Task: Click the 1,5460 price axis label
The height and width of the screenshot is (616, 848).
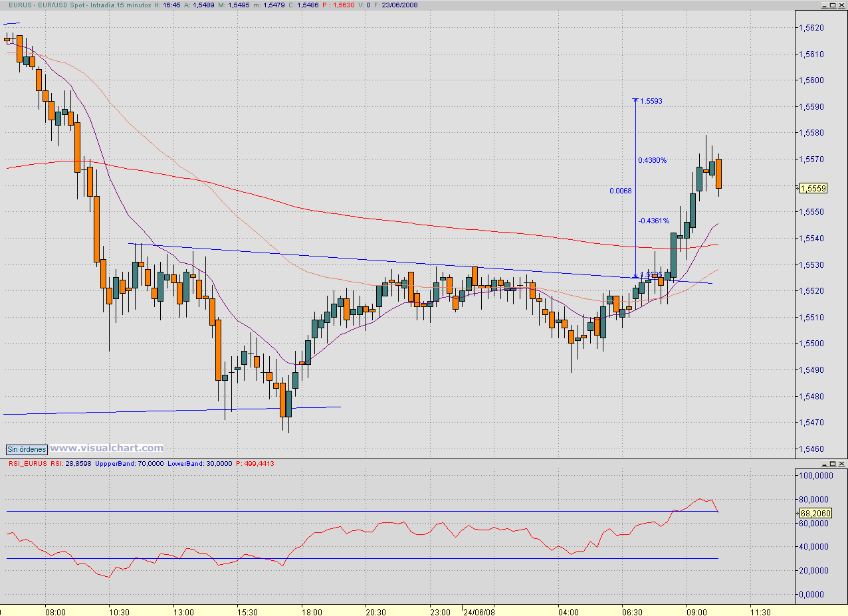Action: pyautogui.click(x=812, y=449)
